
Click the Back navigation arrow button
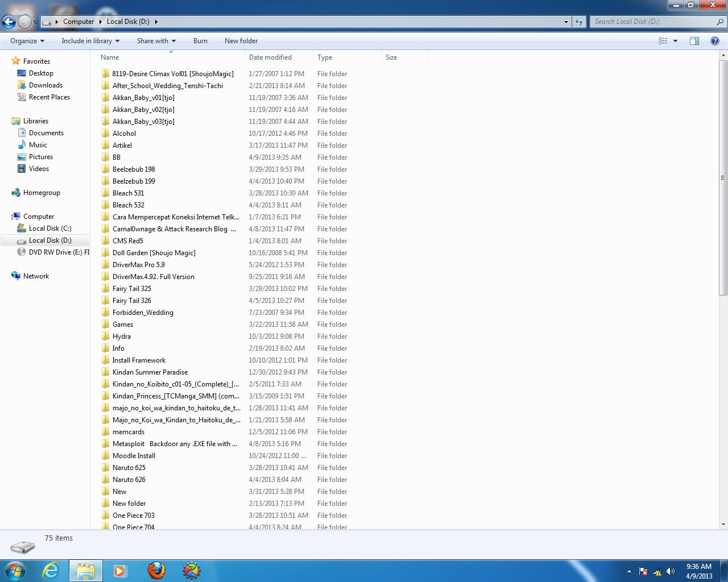(x=9, y=22)
